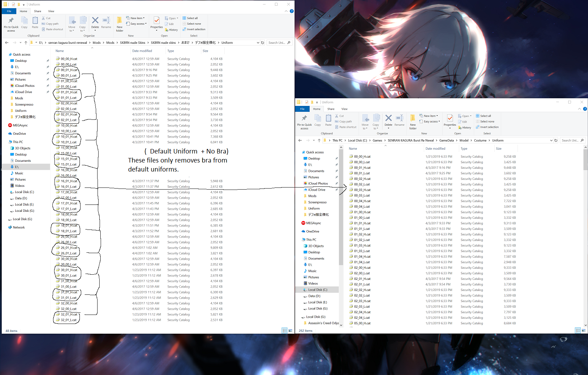This screenshot has height=375, width=588.
Task: Click the Up arrow in left window navigation
Action: tap(26, 43)
